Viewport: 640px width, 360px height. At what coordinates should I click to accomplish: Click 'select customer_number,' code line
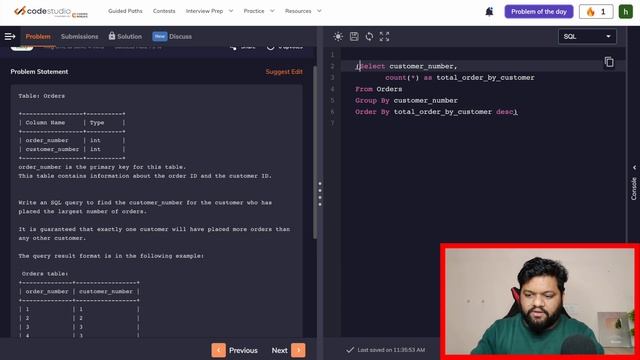pyautogui.click(x=407, y=66)
